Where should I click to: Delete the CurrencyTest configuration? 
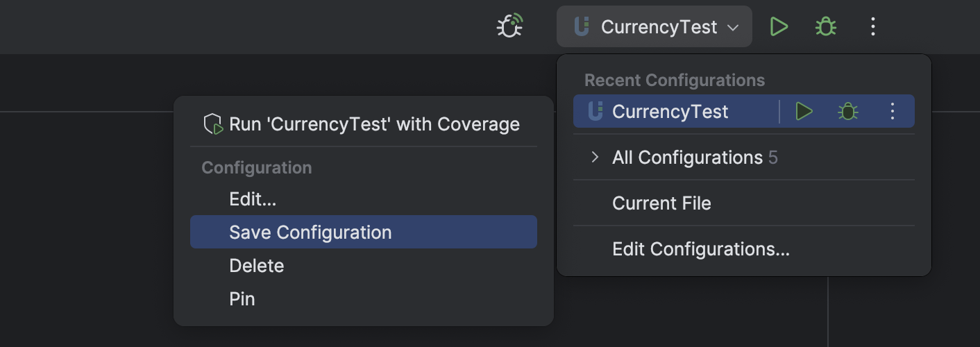[256, 266]
